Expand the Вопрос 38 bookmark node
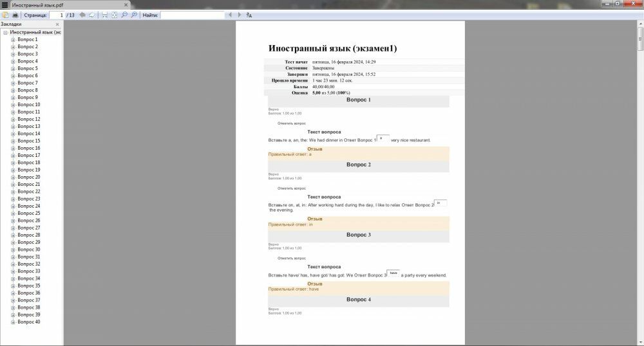This screenshot has width=644, height=346. (x=13, y=307)
